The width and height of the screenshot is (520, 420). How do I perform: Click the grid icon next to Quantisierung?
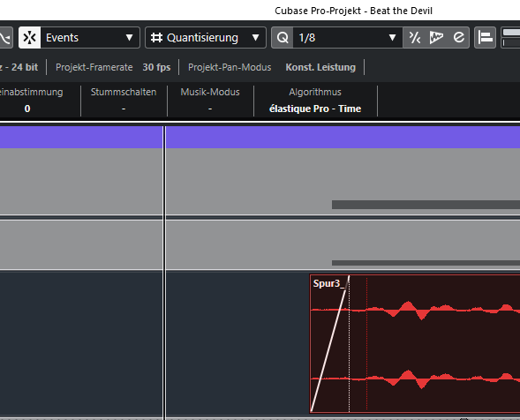coord(156,37)
